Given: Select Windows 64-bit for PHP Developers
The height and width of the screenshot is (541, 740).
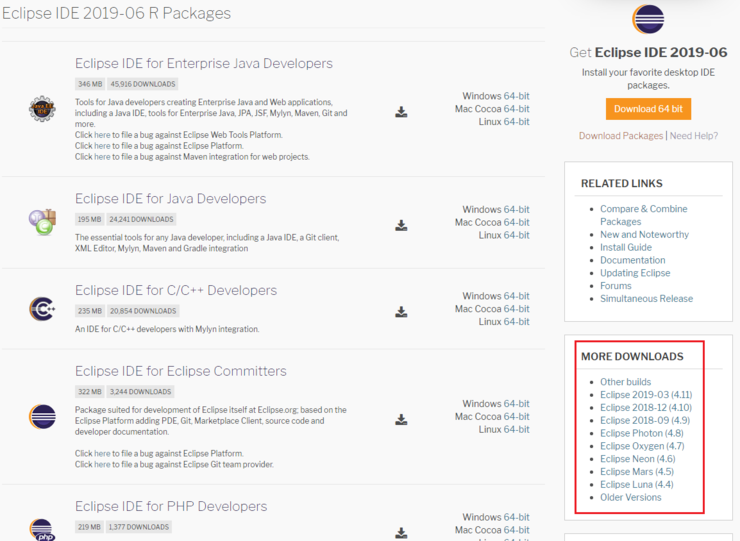Looking at the screenshot, I should (516, 517).
